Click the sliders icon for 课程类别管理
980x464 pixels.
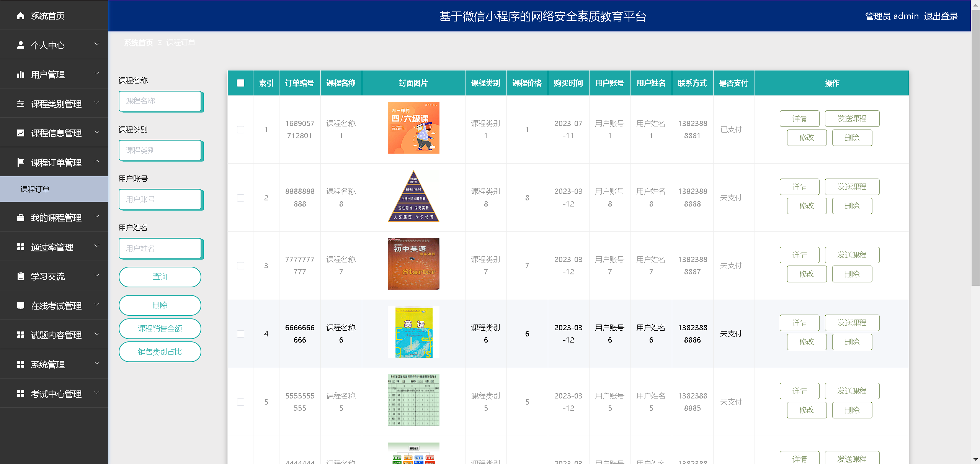click(21, 104)
